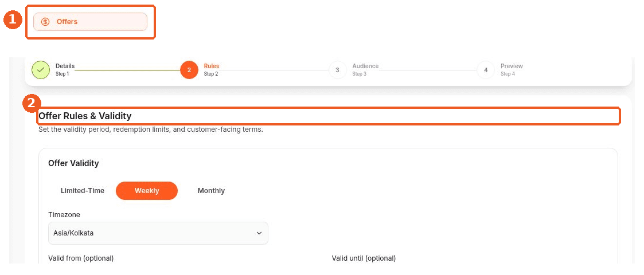
Task: Switch validity to Monthly
Action: [211, 191]
